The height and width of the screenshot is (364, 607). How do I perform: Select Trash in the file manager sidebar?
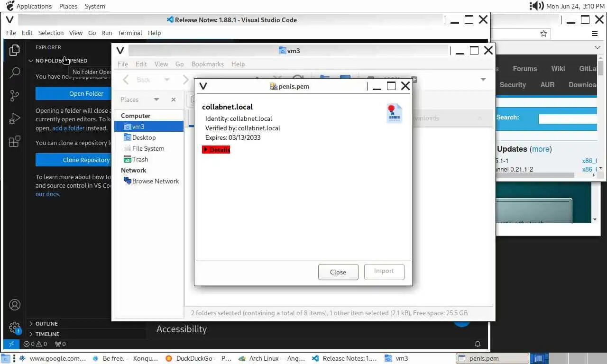[x=149, y=159]
